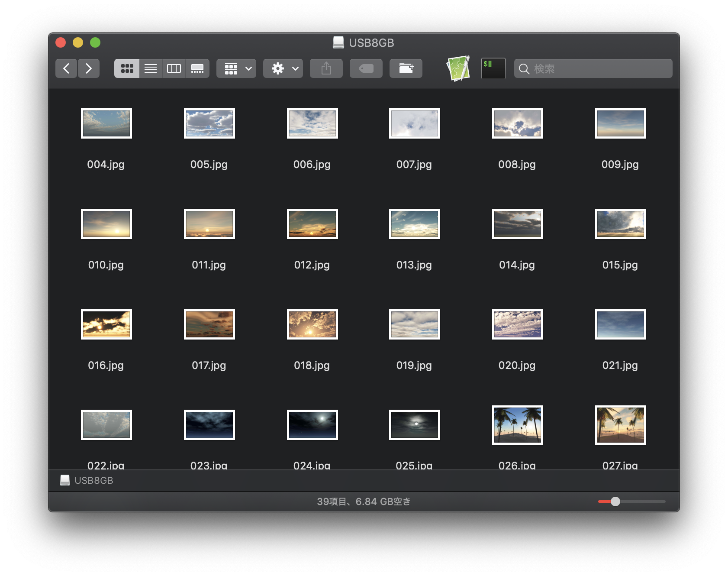Select the 016.jpg sunset thumbnail
Viewport: 728px width, 576px height.
coord(106,324)
